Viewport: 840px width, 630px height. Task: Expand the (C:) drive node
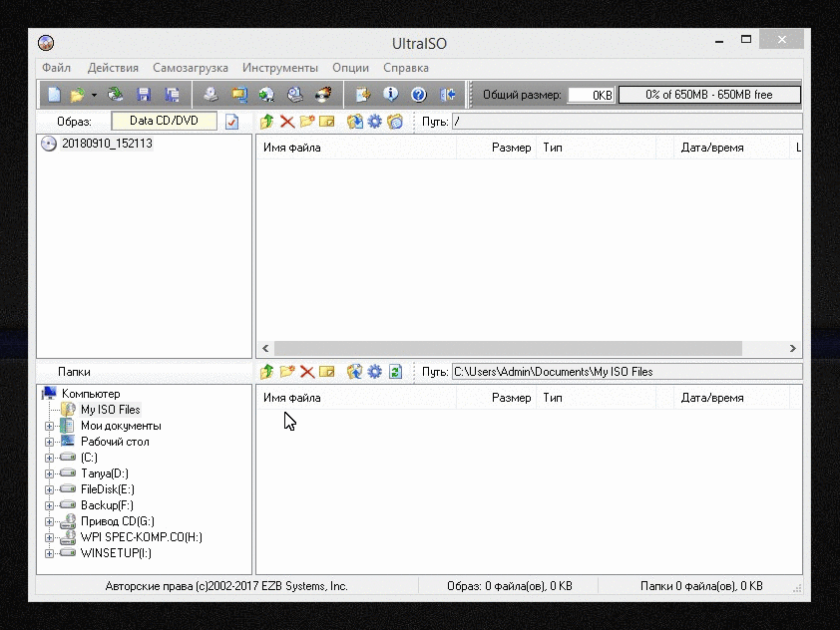click(49, 458)
